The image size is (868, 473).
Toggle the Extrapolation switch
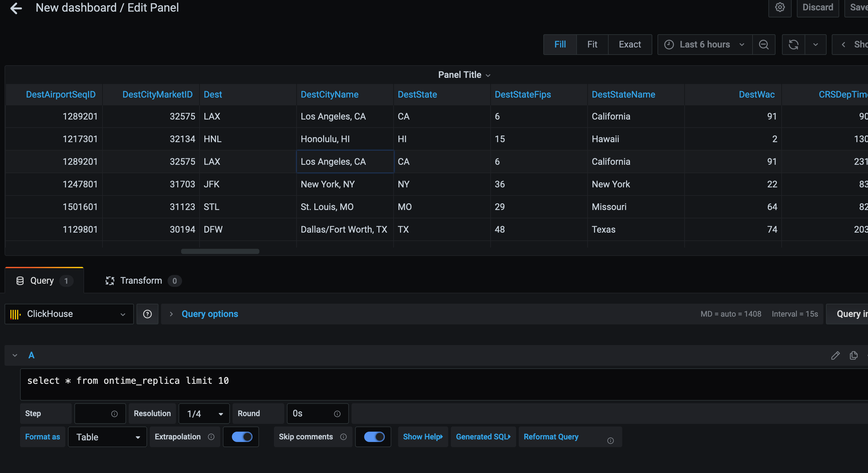[242, 436]
